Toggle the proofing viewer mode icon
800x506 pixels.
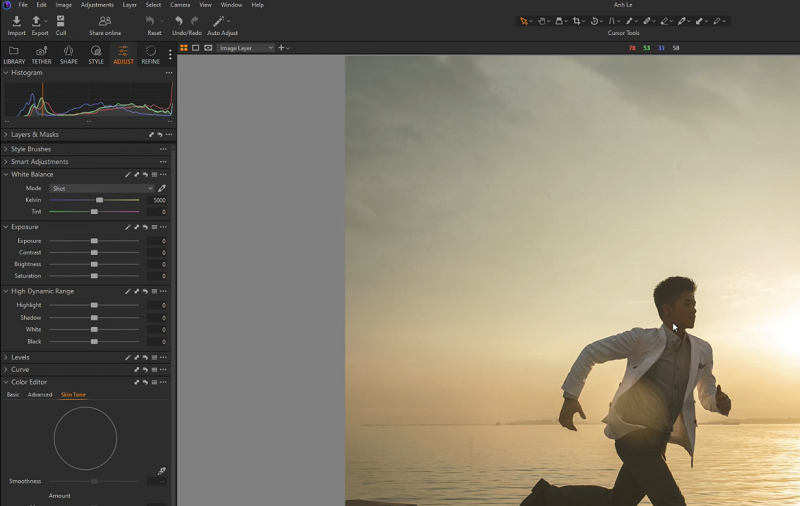point(208,48)
